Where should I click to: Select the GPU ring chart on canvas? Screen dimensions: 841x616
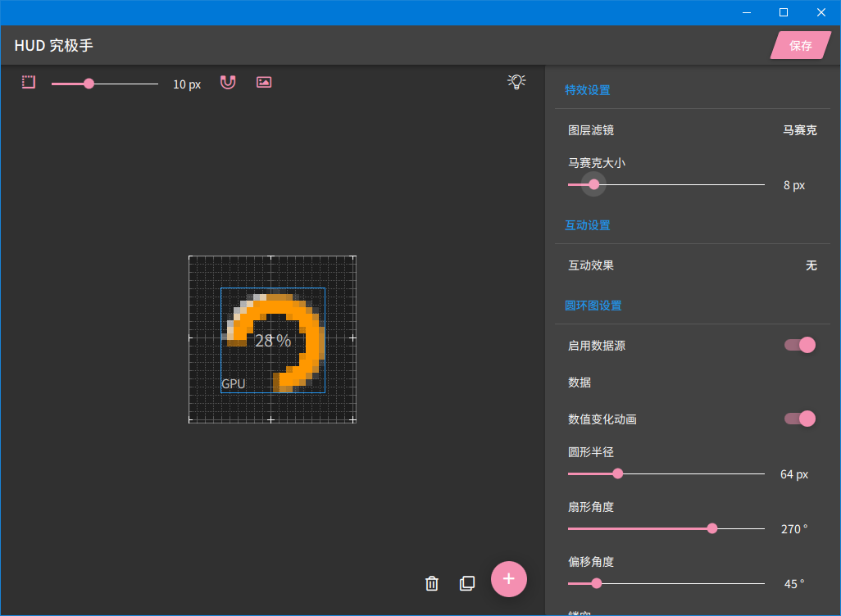coord(273,340)
